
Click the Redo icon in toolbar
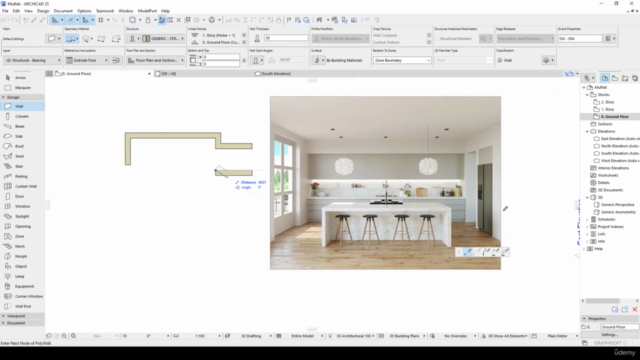coord(15,20)
